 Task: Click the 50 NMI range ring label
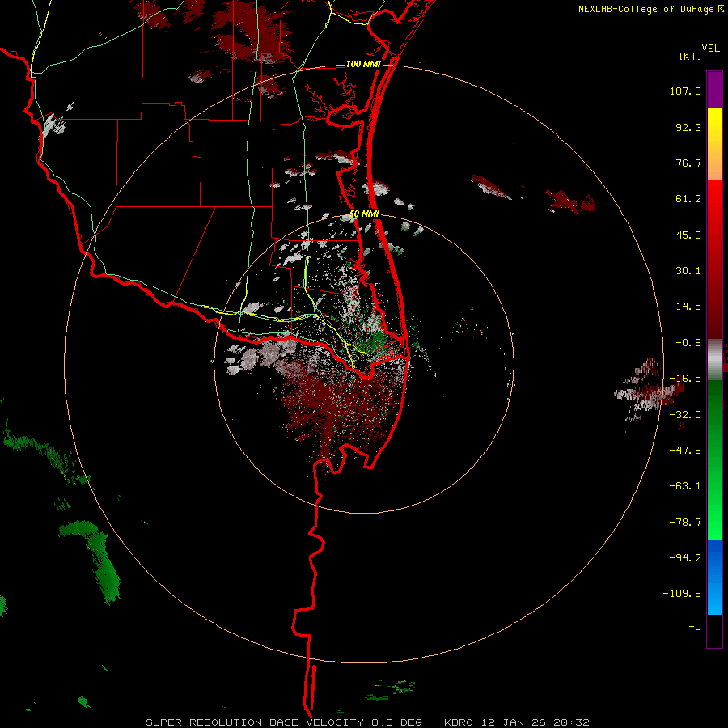[365, 214]
